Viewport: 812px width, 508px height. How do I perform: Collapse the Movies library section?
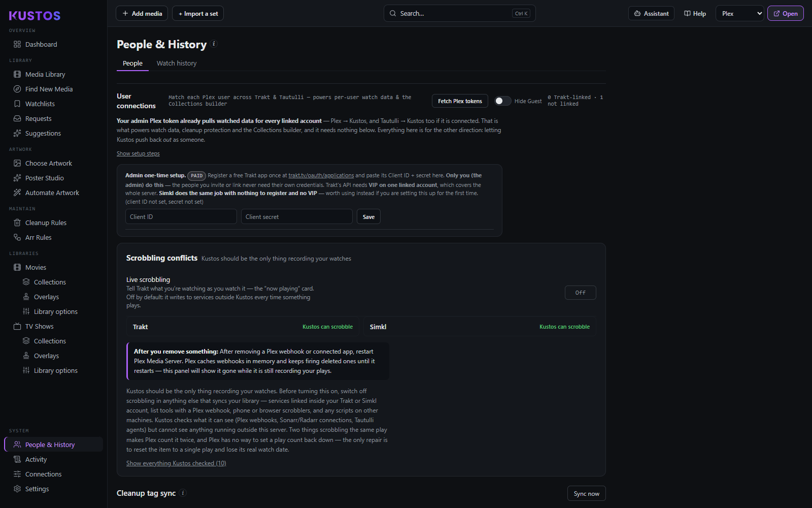coord(36,267)
